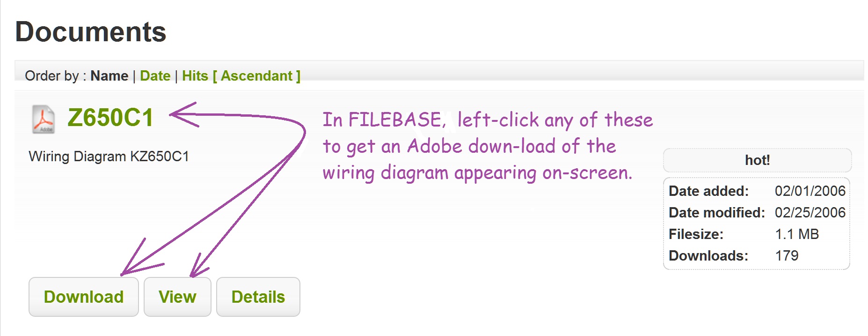Click the 'Order by :' label
Image resolution: width=868 pixels, height=336 pixels.
point(56,76)
